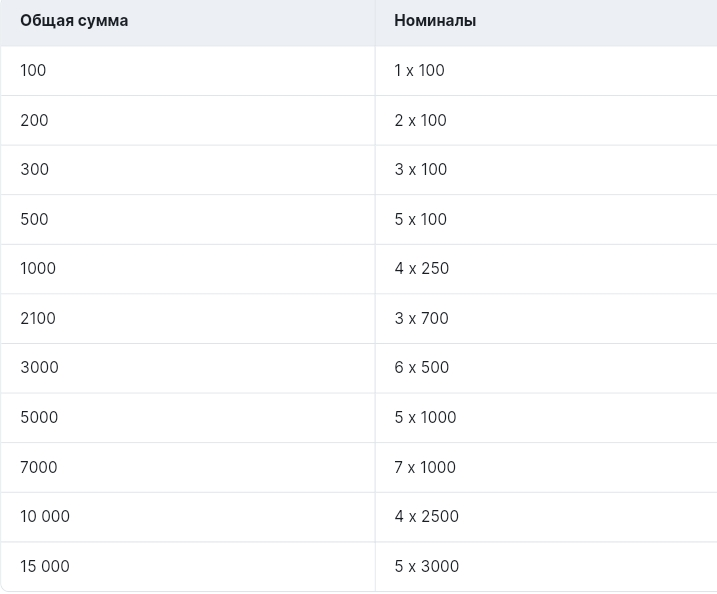Click the "2 x 100" denomination cell
This screenshot has height=594, width=717.
point(420,120)
